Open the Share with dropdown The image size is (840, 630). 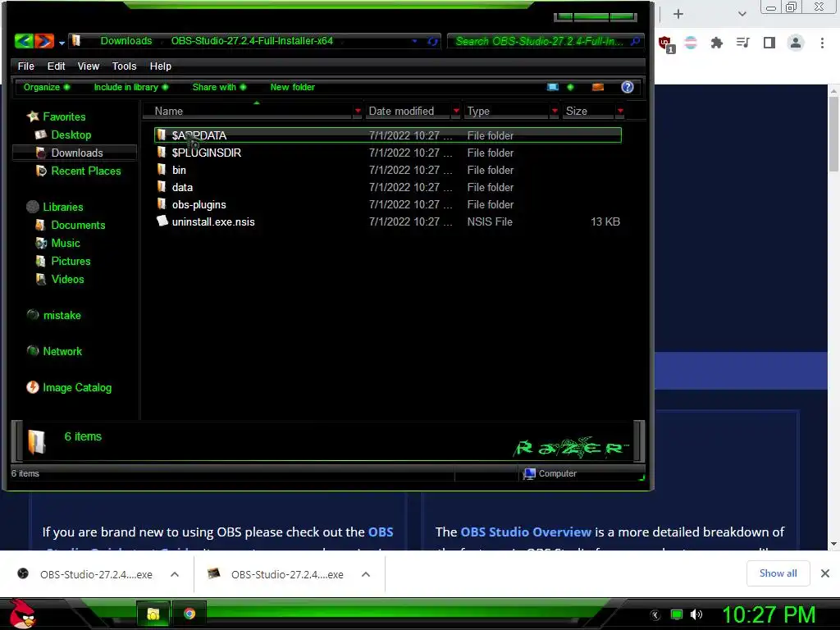click(219, 87)
